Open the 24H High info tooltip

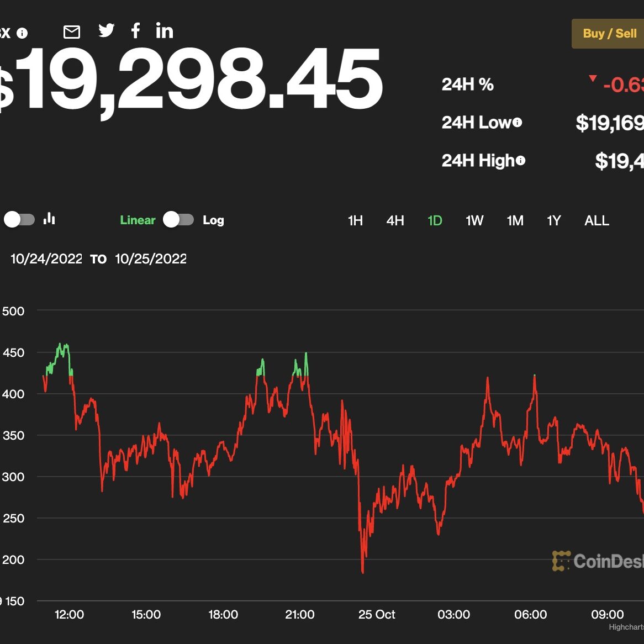521,160
